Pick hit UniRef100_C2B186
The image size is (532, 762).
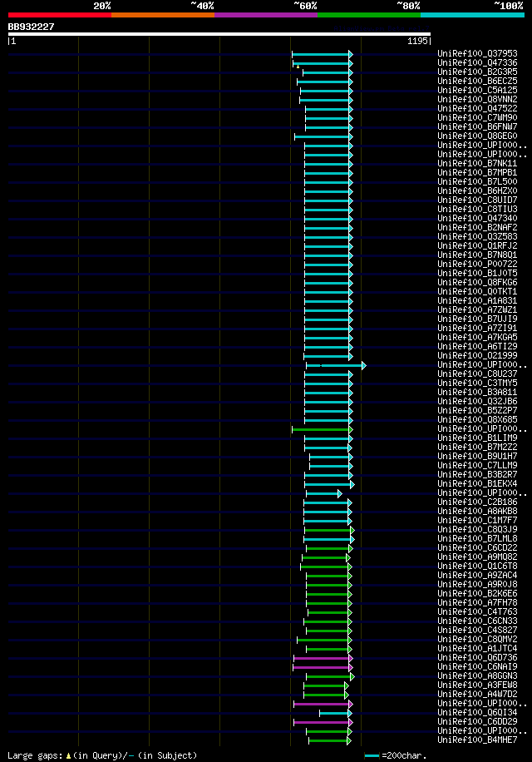point(477,502)
